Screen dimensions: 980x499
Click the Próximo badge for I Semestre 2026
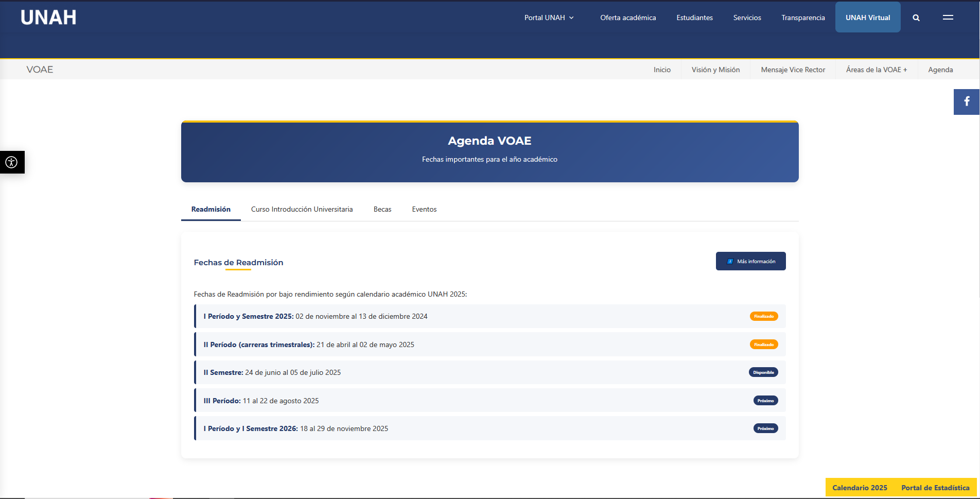coord(765,428)
